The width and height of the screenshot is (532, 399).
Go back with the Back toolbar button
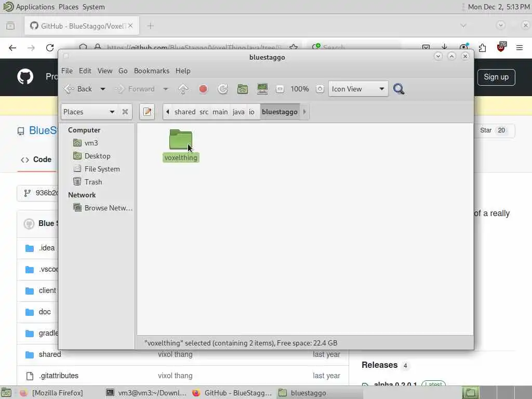[78, 89]
